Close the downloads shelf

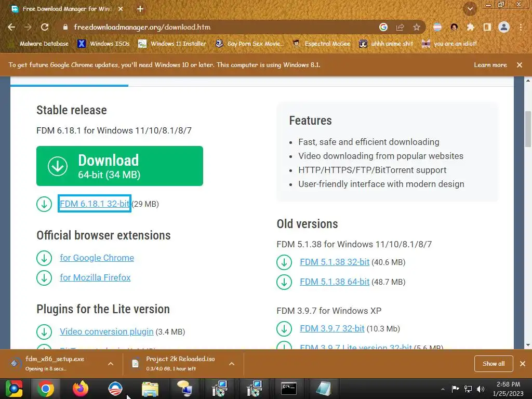pos(523,364)
